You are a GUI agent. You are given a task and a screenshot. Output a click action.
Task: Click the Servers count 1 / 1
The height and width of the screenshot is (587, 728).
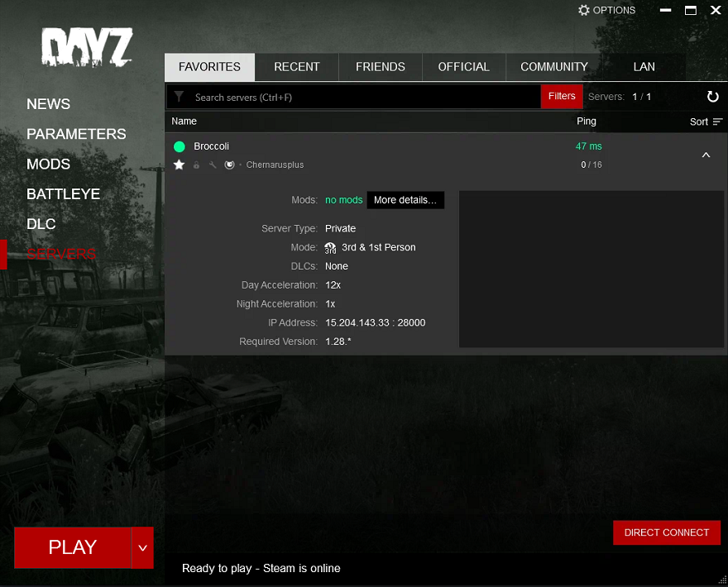coord(642,97)
